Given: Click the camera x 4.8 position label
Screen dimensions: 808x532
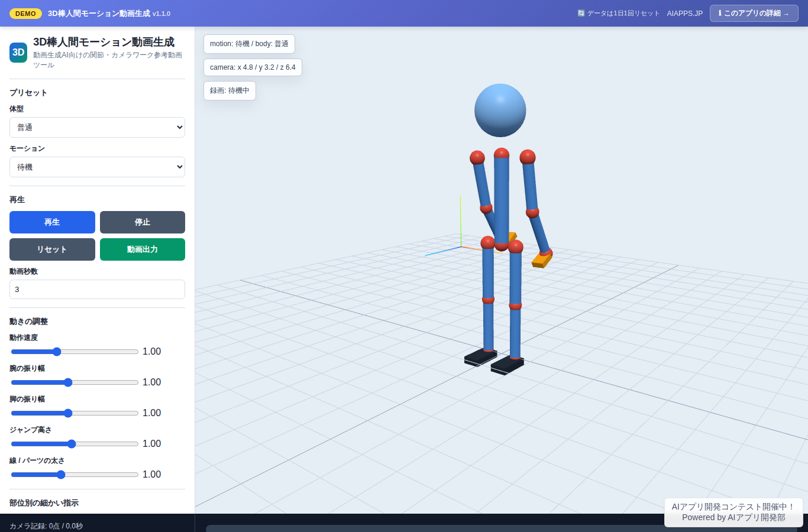Looking at the screenshot, I should 253,67.
